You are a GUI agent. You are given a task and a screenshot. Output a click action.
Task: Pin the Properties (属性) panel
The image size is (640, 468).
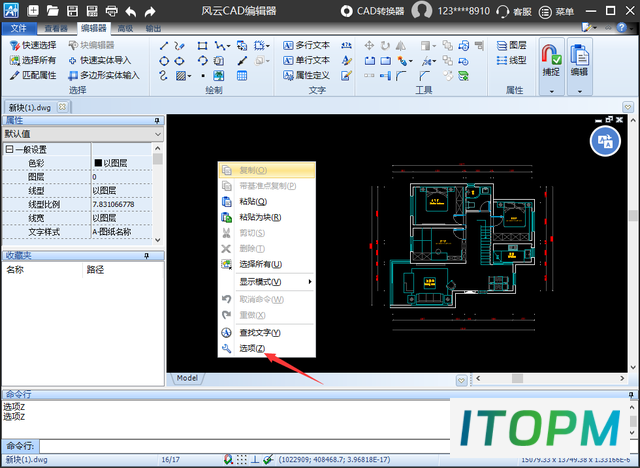point(157,120)
